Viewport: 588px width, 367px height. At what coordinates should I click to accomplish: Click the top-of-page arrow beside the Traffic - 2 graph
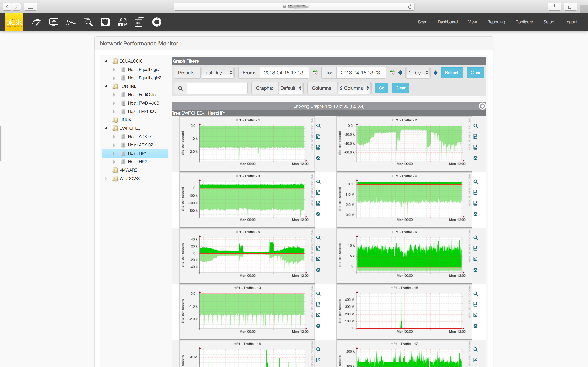475,158
